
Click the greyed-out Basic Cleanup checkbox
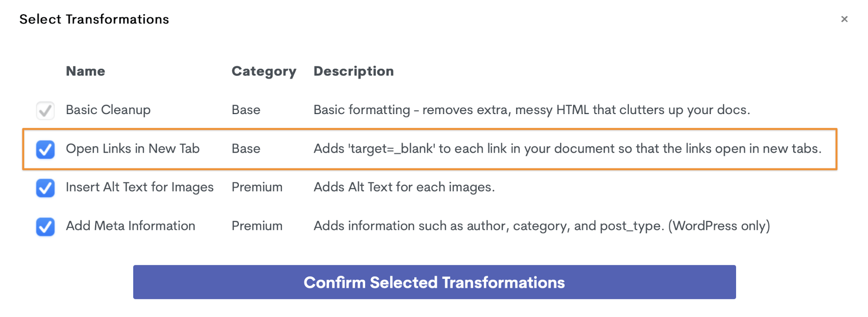(45, 111)
